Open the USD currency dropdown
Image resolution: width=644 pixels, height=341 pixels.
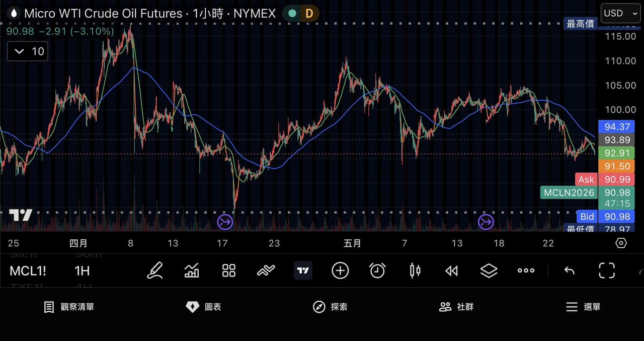pyautogui.click(x=620, y=13)
